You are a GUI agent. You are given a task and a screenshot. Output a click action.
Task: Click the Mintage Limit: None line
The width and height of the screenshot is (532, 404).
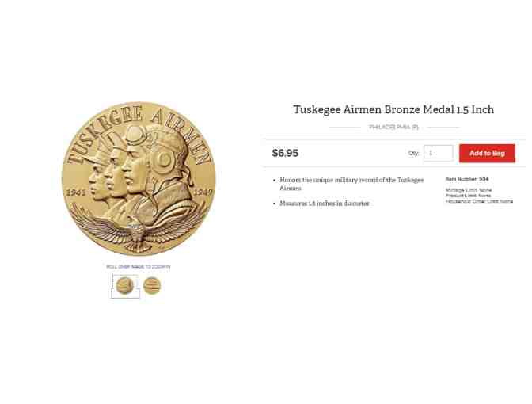click(469, 190)
